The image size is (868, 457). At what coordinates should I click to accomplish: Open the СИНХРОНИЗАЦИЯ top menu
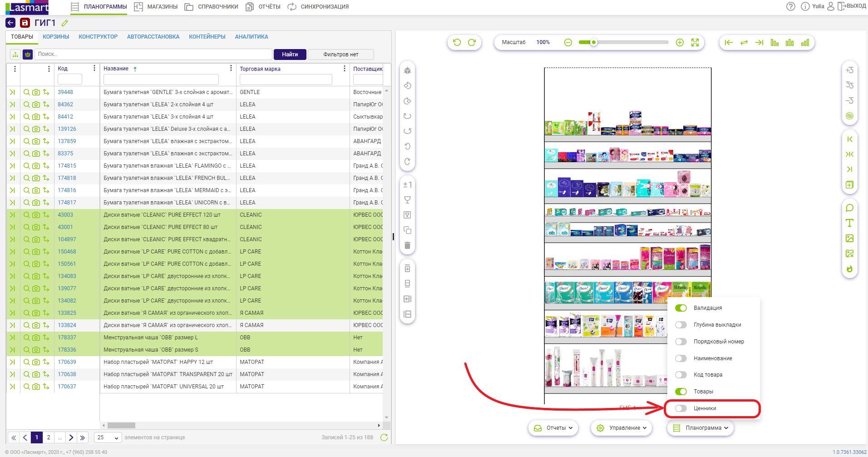coord(318,7)
